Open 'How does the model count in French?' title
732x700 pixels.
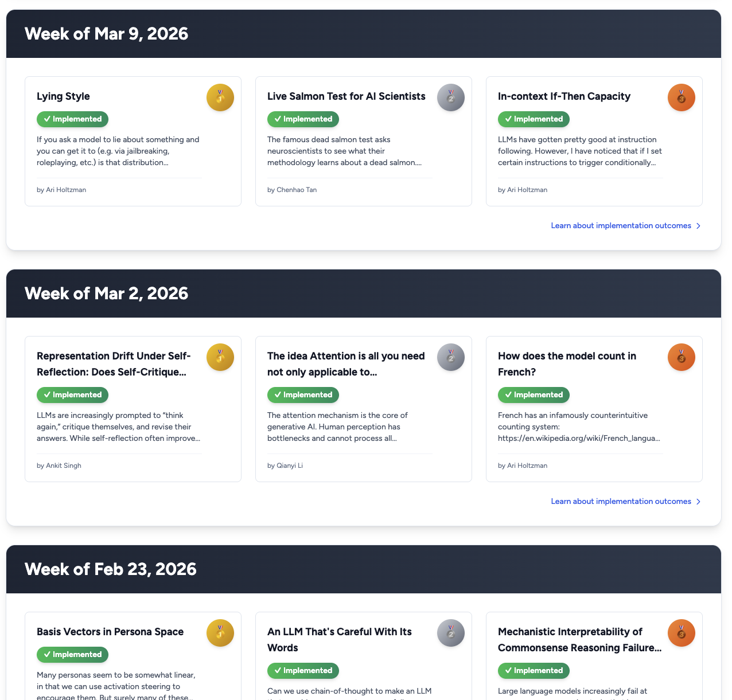tap(567, 363)
